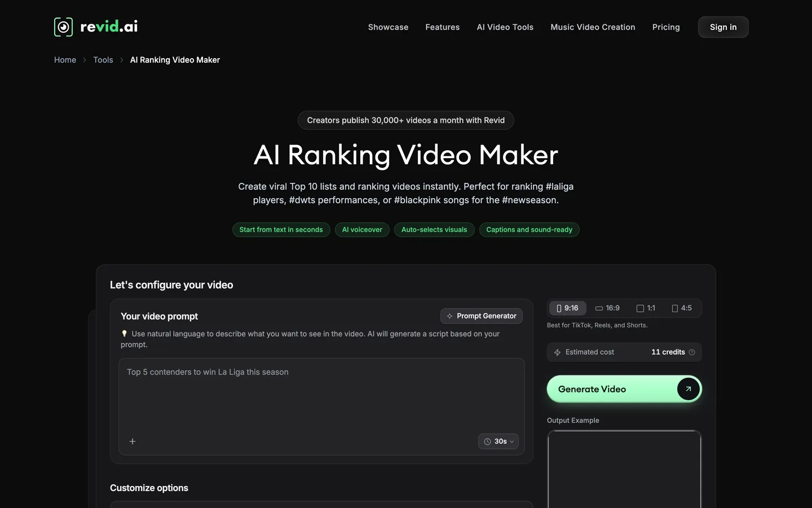812x508 pixels.
Task: Focus the video prompt text area
Action: 321,406
